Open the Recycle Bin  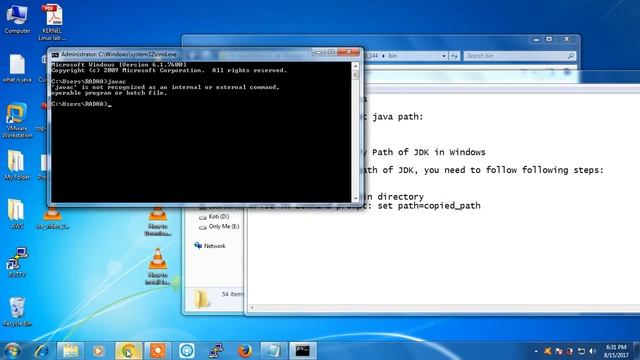coord(17,312)
